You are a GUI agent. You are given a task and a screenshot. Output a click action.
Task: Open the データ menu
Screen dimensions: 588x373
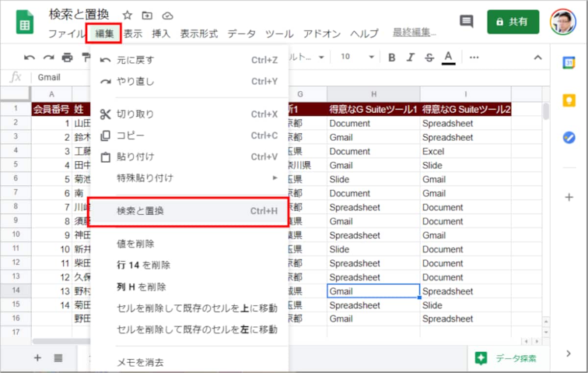(x=242, y=34)
